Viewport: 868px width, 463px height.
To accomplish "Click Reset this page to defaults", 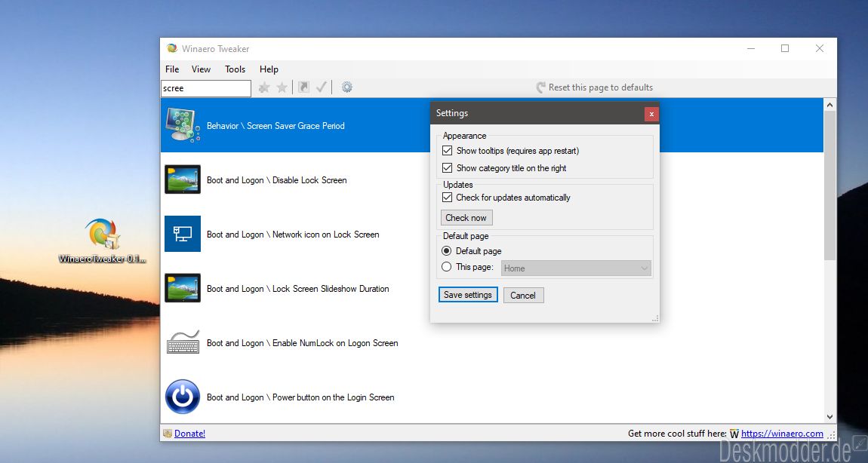I will pyautogui.click(x=595, y=87).
